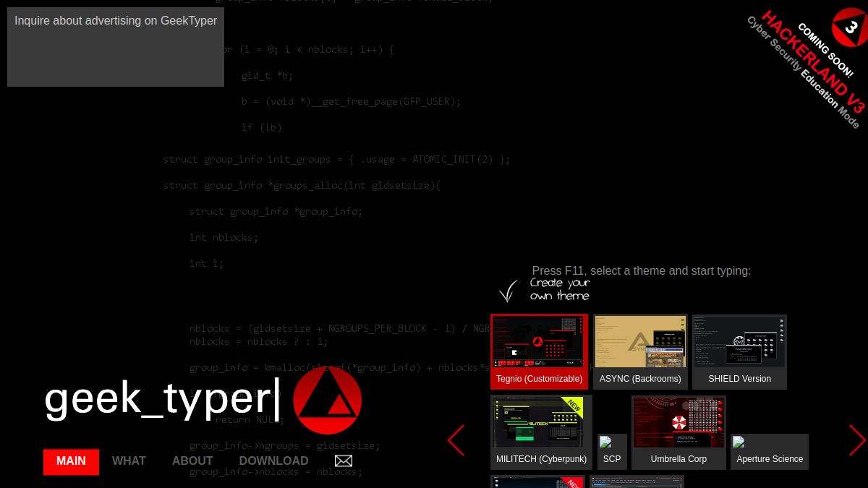Viewport: 868px width, 488px height.
Task: Click Inquire about advertising on GeekTyper
Action: click(x=116, y=21)
